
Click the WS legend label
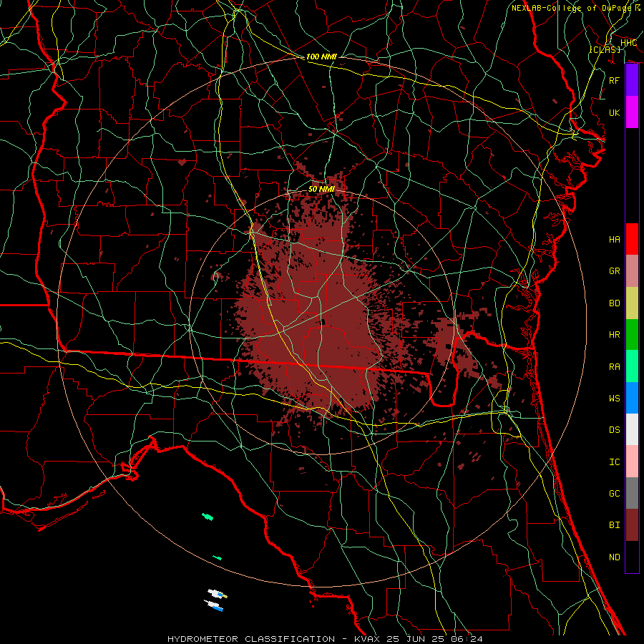tap(614, 398)
